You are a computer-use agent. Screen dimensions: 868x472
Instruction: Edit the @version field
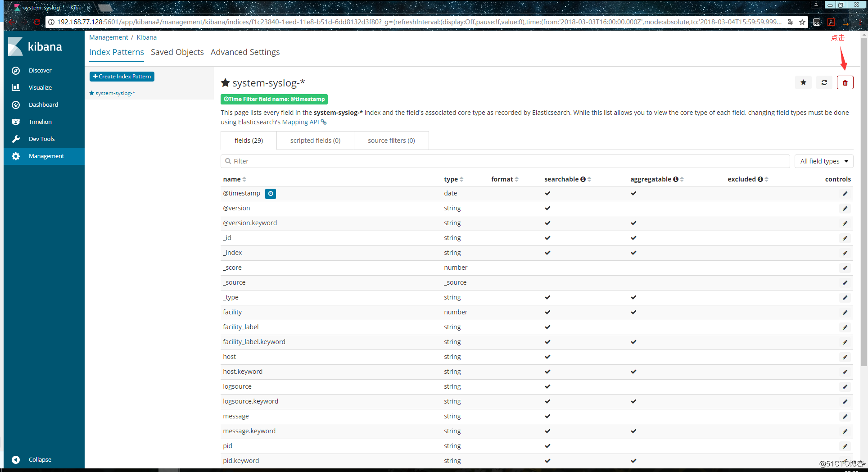click(x=845, y=209)
